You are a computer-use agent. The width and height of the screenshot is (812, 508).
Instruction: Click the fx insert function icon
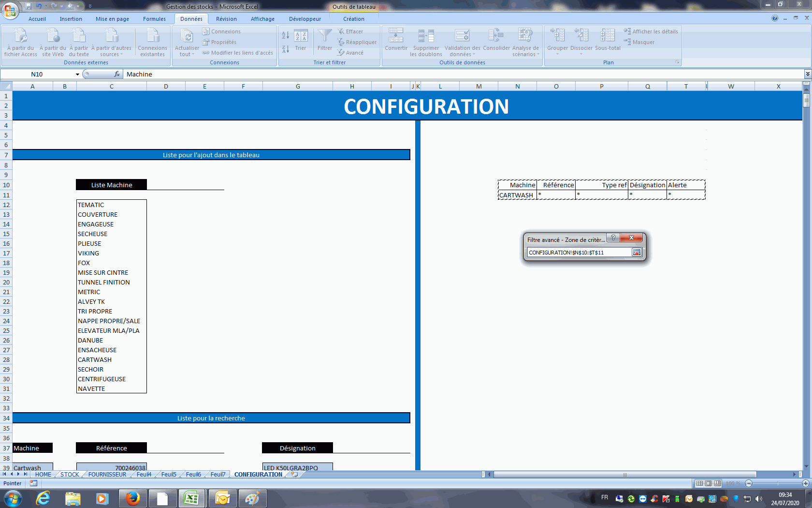click(x=117, y=74)
